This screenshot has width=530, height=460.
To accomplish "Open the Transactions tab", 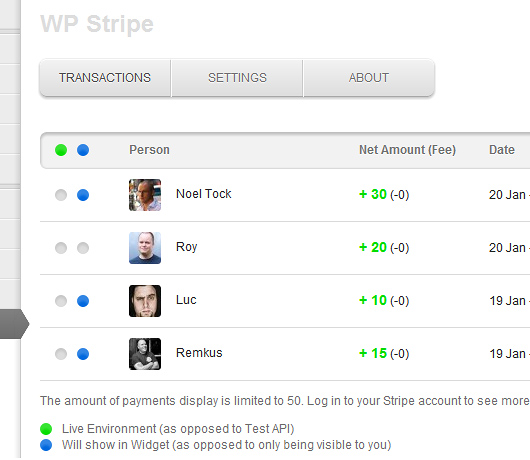I will point(105,78).
